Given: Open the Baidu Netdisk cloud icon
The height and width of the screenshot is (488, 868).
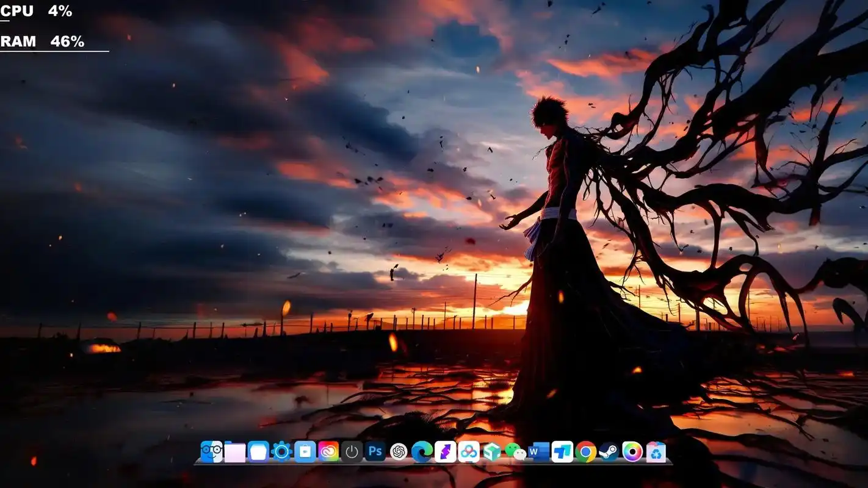Looking at the screenshot, I should tap(469, 452).
